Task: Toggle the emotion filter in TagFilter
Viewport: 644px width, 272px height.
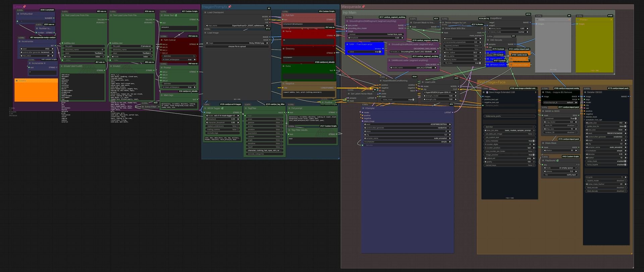Action: (265, 130)
